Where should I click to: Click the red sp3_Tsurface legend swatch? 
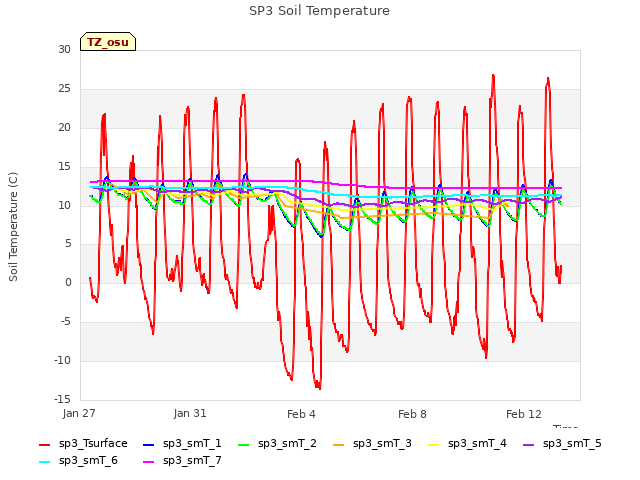44,444
